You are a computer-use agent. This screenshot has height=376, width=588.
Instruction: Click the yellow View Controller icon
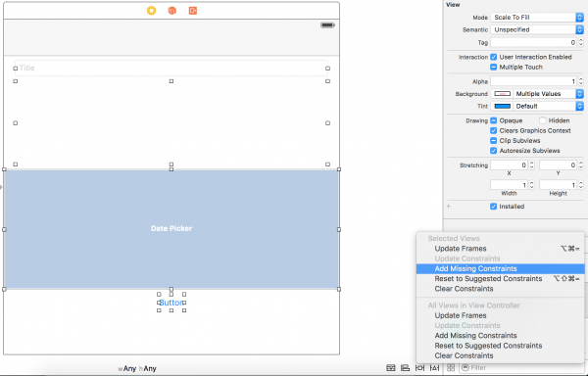151,11
